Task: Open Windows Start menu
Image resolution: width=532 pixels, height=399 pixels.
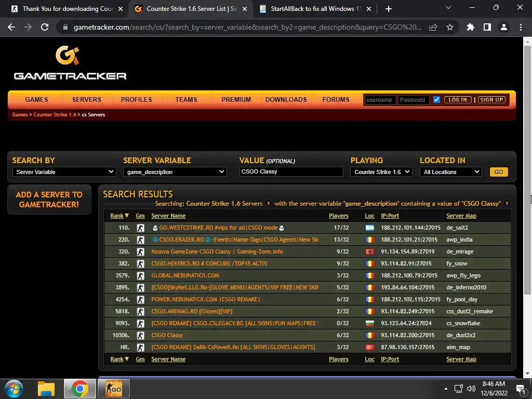Action: tap(14, 389)
